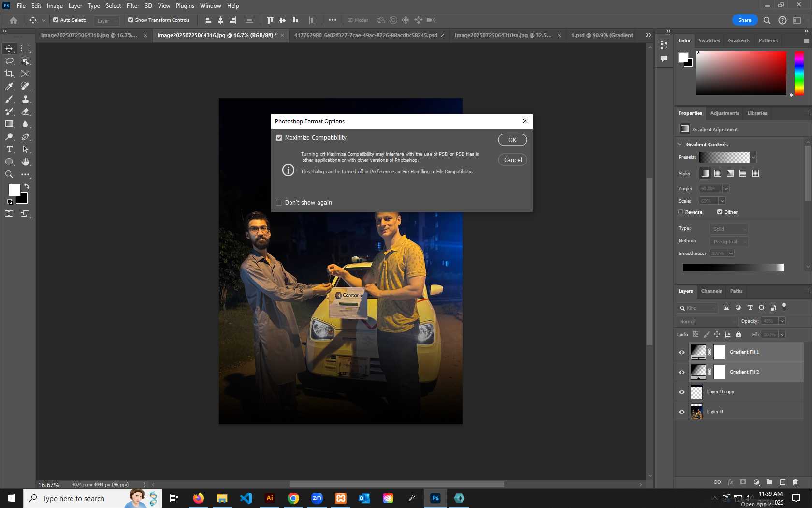
Task: Open the 1.psd document tab
Action: click(602, 35)
